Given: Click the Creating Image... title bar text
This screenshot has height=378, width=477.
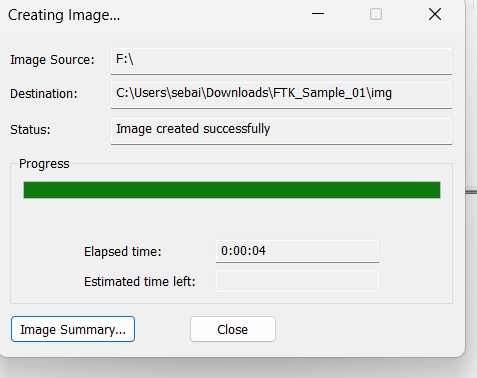Looking at the screenshot, I should 64,15.
